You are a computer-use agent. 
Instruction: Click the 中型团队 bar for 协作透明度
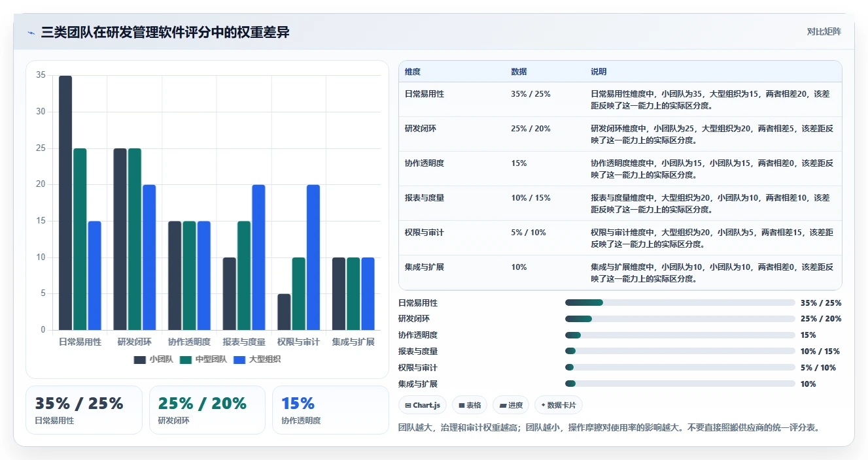(189, 276)
